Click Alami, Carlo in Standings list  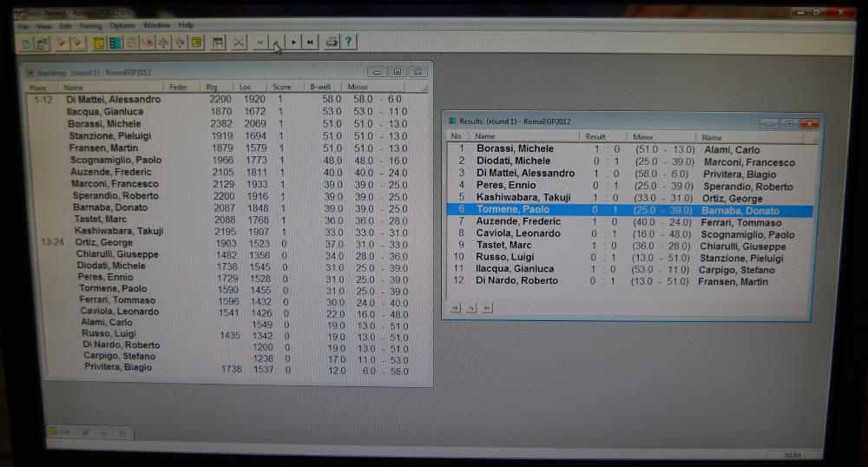[106, 322]
